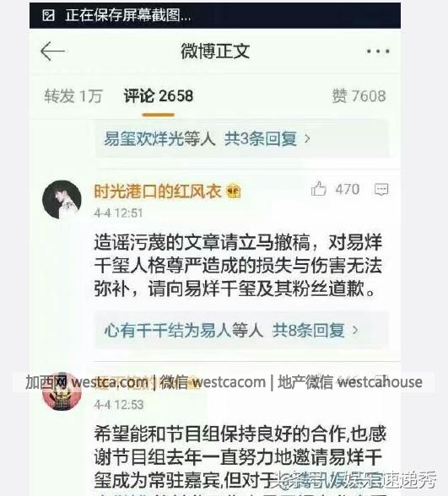
Task: Open 时光港口的红风衣 profile avatar
Action: click(x=62, y=200)
